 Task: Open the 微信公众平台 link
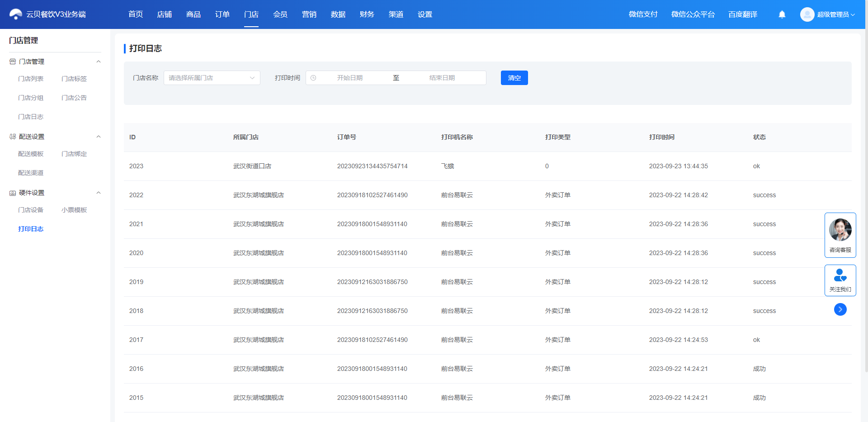tap(693, 14)
